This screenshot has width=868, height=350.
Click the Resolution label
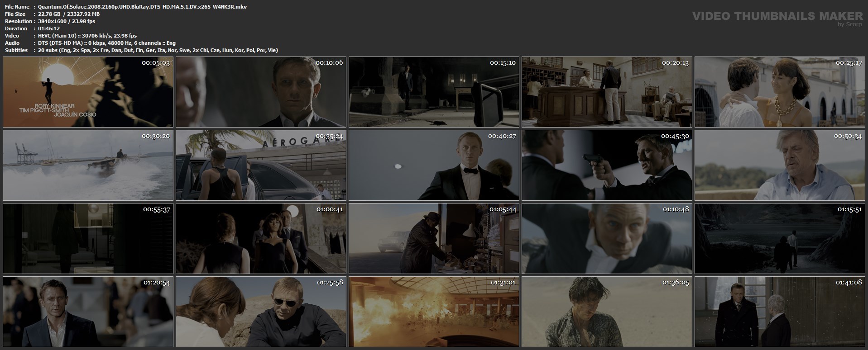(x=18, y=21)
